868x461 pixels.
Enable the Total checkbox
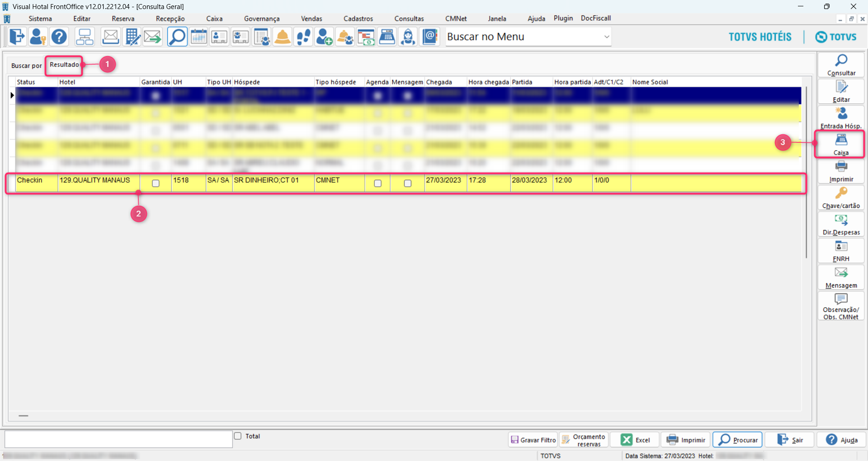coord(238,436)
